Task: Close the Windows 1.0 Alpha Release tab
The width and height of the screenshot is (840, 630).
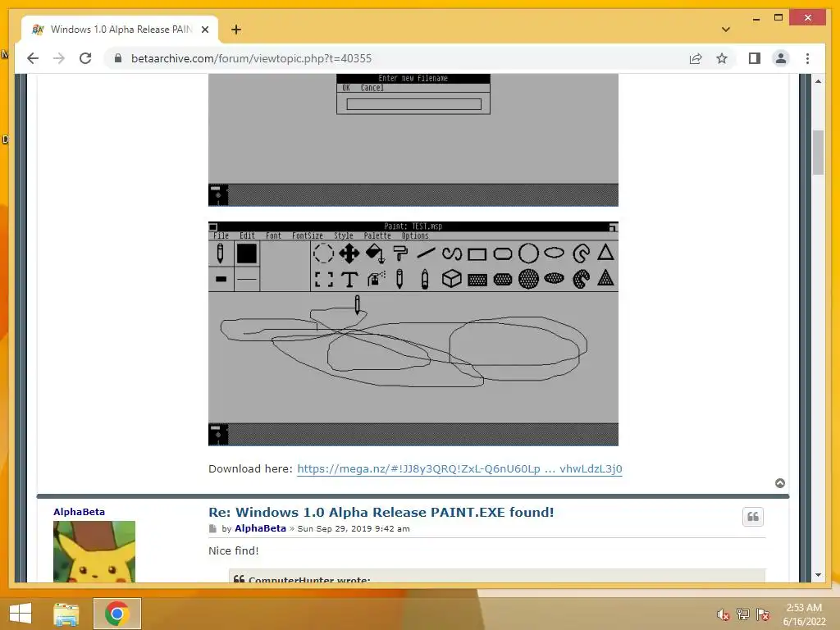Action: tap(204, 30)
